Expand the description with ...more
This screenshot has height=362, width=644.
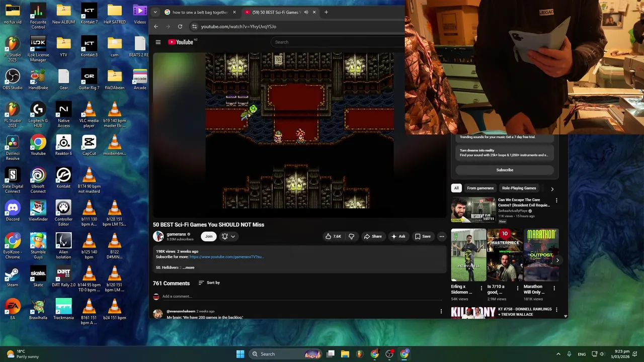coord(188,267)
